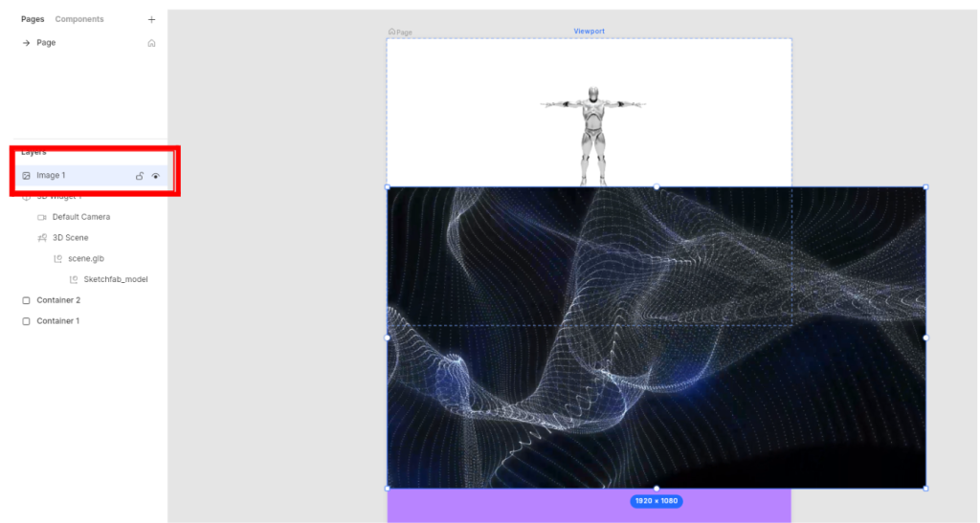Click the lock icon on Image 1 layer
The width and height of the screenshot is (980, 523).
click(x=140, y=176)
